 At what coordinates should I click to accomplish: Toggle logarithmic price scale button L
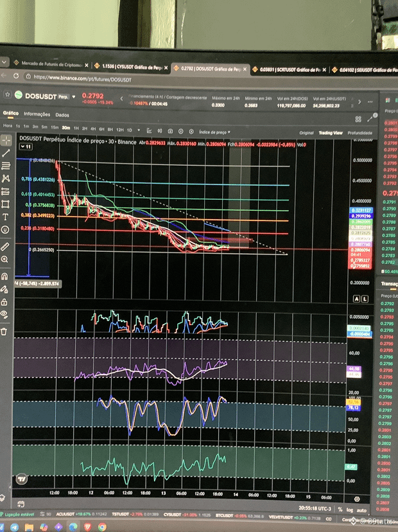[x=365, y=299]
